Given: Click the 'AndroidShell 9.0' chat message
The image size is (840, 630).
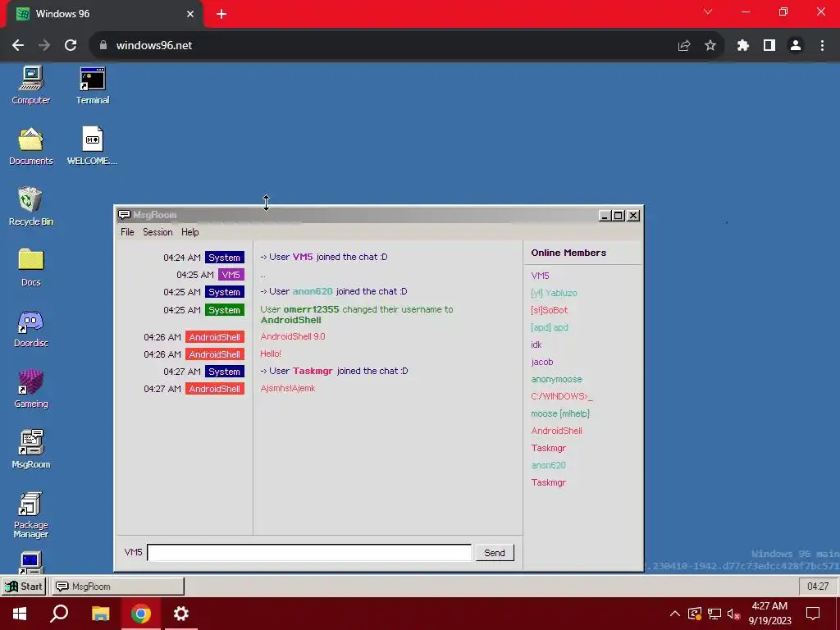Looking at the screenshot, I should [293, 336].
